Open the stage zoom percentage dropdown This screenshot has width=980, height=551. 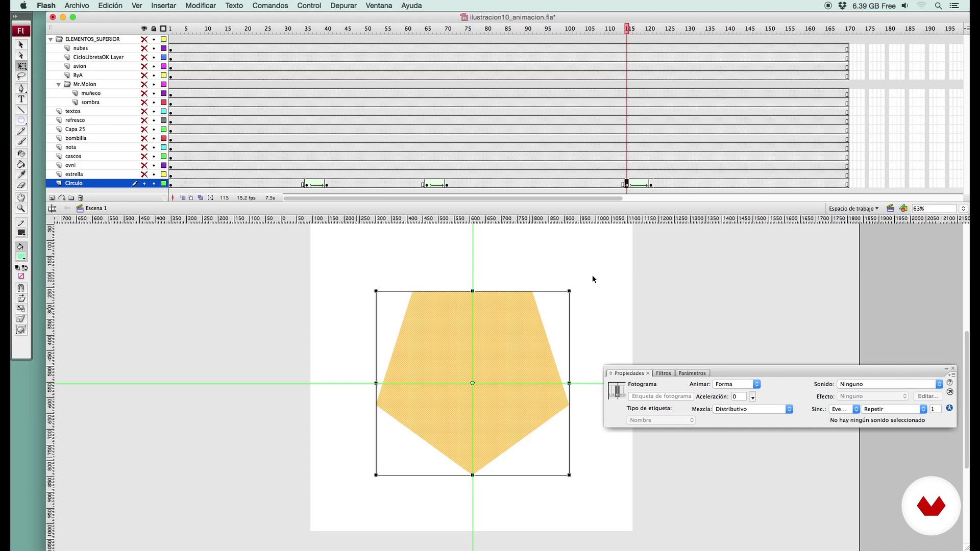click(x=963, y=209)
